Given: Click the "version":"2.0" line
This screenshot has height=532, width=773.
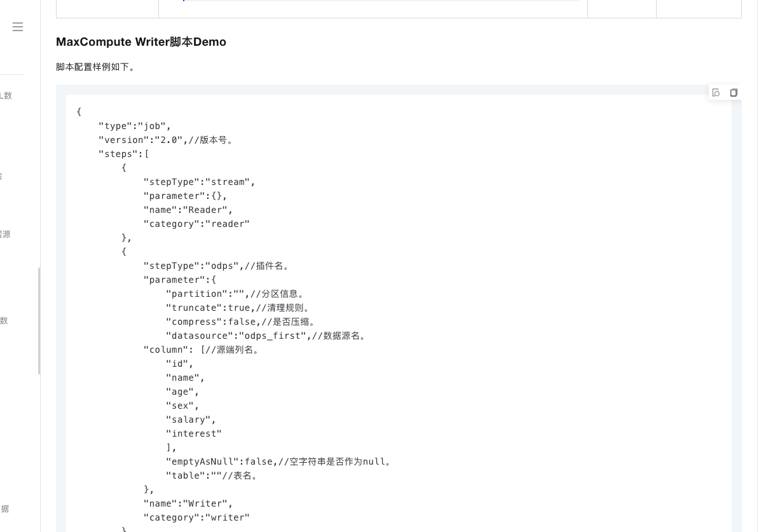Looking at the screenshot, I should click(x=167, y=140).
